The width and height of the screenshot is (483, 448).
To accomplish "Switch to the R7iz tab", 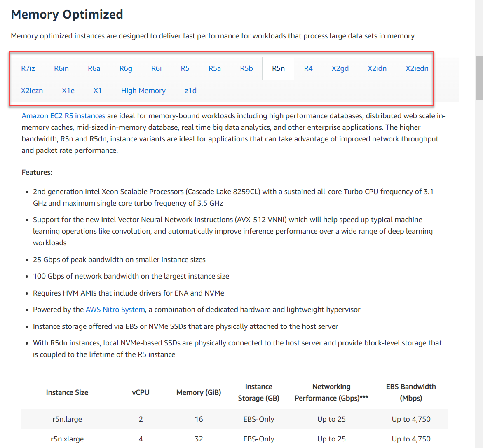I will [28, 68].
